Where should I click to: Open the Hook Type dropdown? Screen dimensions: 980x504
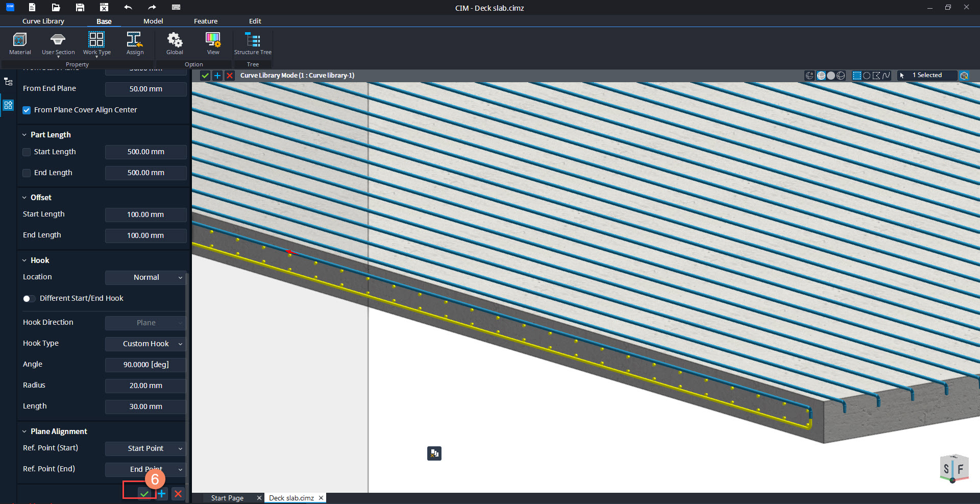tap(145, 344)
